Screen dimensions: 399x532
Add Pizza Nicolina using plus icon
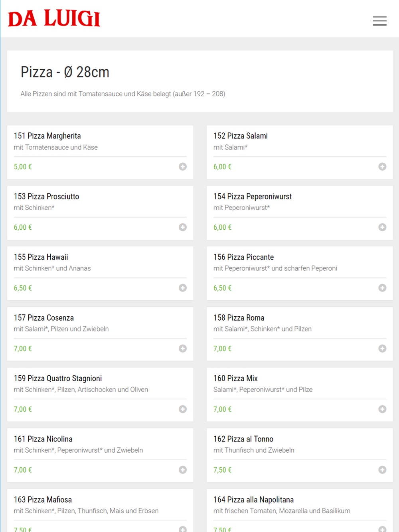183,470
